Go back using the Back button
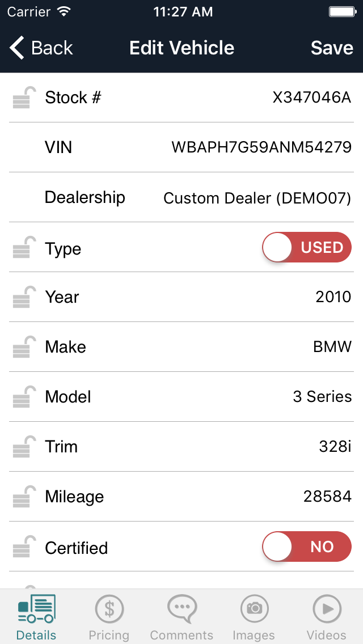This screenshot has width=363, height=644. point(41,48)
